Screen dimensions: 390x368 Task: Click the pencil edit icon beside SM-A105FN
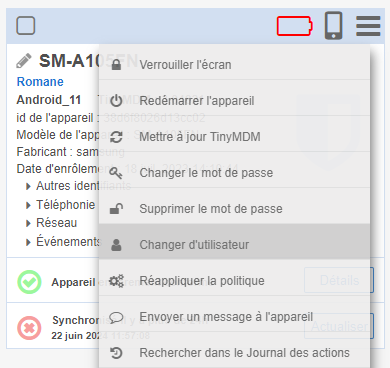(24, 61)
